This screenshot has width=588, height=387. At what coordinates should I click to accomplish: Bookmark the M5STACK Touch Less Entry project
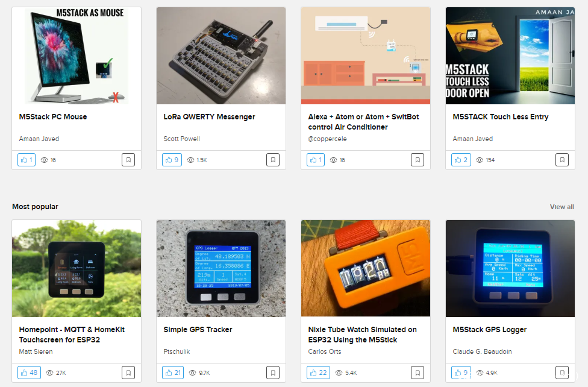[562, 160]
